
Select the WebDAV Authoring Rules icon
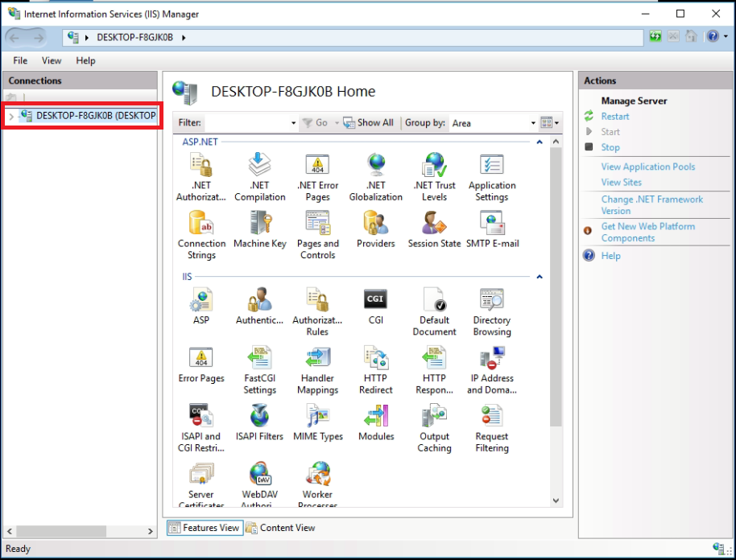(259, 484)
